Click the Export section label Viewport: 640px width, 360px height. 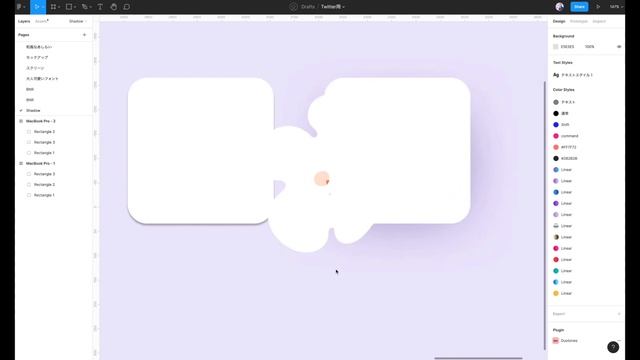pos(559,314)
